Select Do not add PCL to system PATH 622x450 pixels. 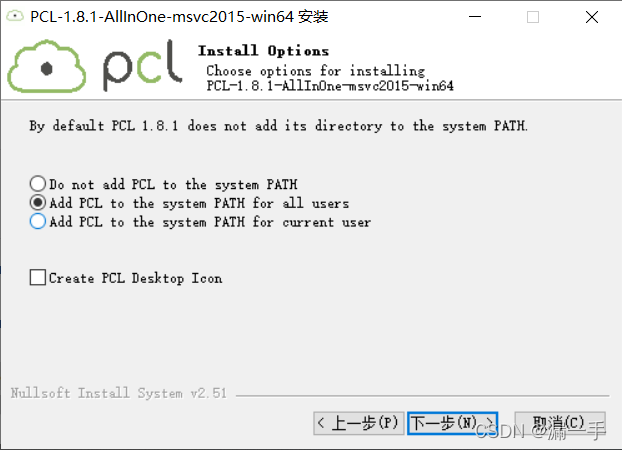tap(38, 184)
